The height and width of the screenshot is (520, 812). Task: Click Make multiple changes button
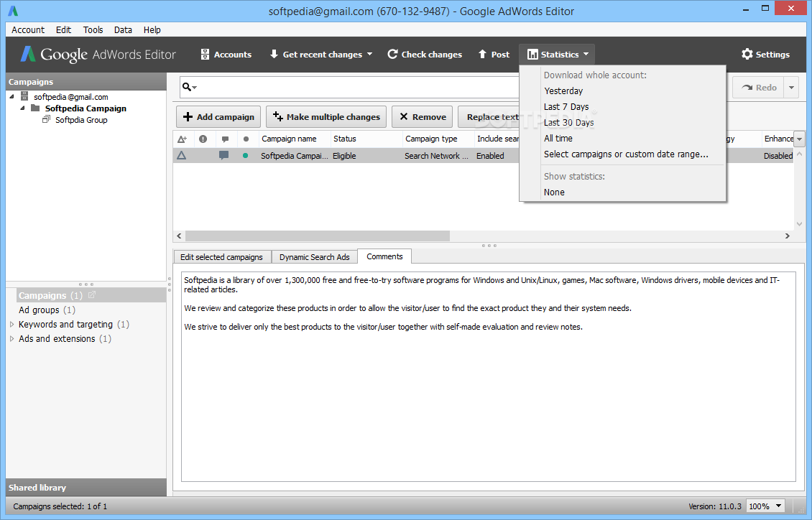(x=326, y=117)
